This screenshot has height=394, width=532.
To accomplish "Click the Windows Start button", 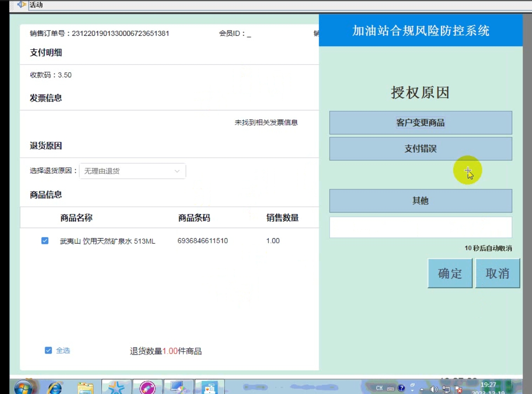I will point(24,388).
